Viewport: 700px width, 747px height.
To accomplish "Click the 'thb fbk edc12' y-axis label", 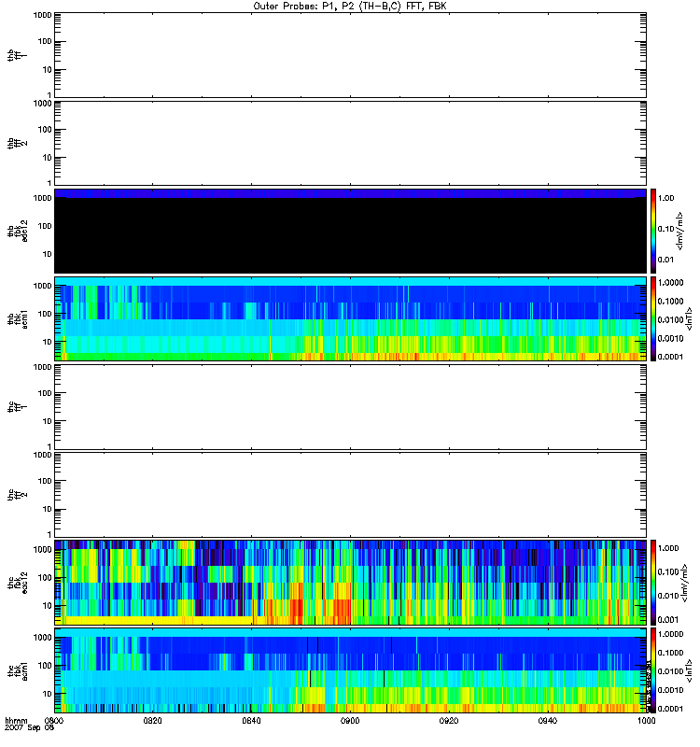I will click(x=18, y=231).
